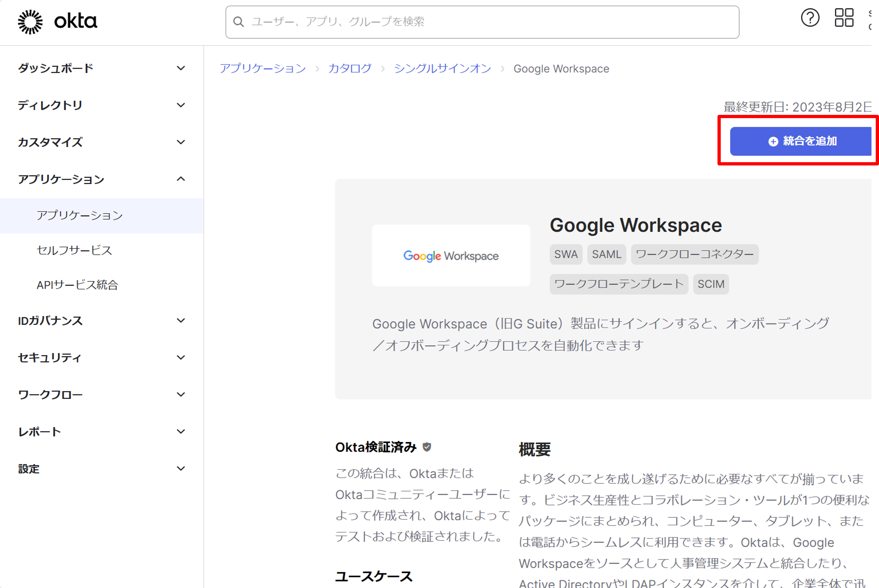
Task: Open the IDガバナンス sidebar section label
Action: pos(50,321)
